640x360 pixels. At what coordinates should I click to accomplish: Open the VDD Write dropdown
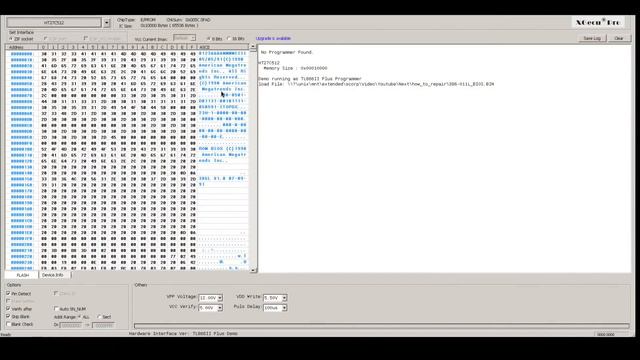(x=275, y=298)
